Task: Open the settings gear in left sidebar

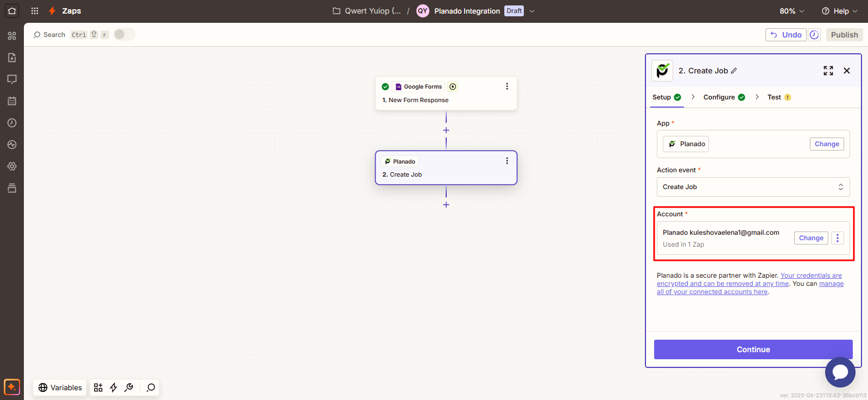Action: click(12, 166)
